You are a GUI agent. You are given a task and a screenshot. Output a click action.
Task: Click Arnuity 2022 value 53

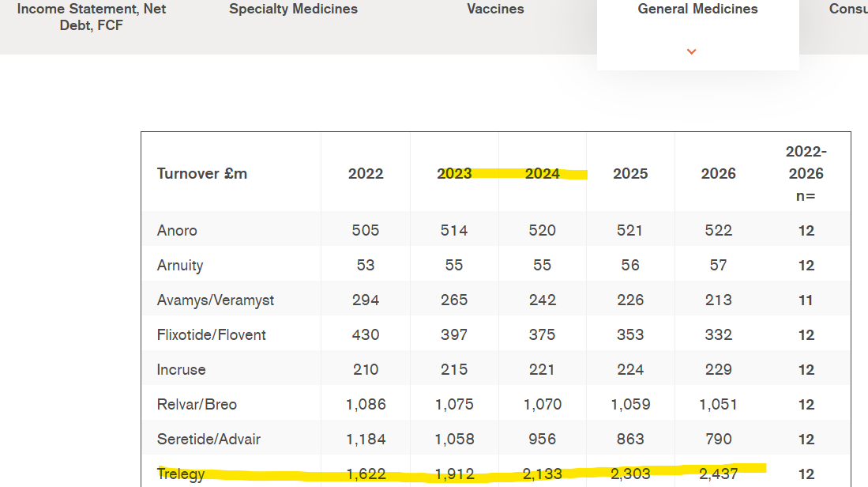tap(366, 266)
